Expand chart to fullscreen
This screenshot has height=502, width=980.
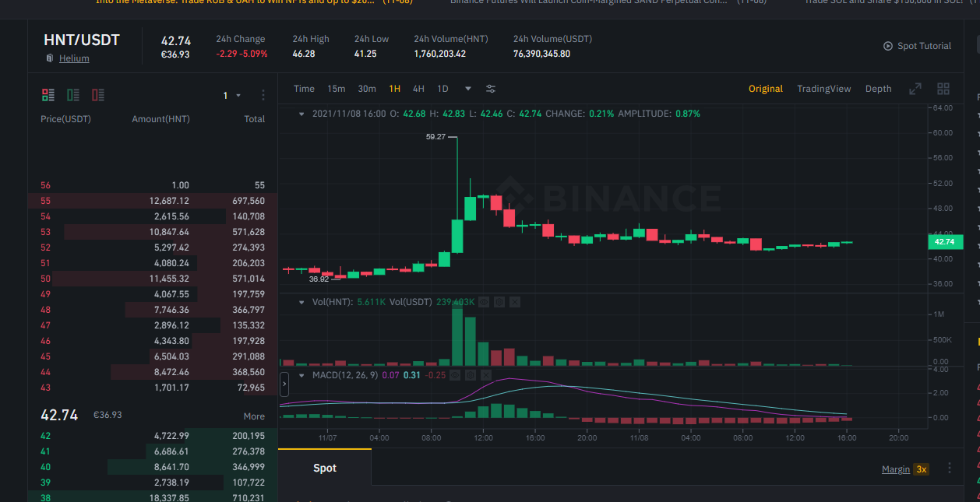pos(915,89)
